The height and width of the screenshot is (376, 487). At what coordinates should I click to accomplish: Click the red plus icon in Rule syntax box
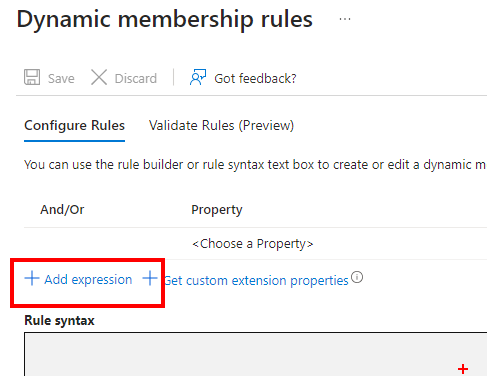pyautogui.click(x=463, y=369)
